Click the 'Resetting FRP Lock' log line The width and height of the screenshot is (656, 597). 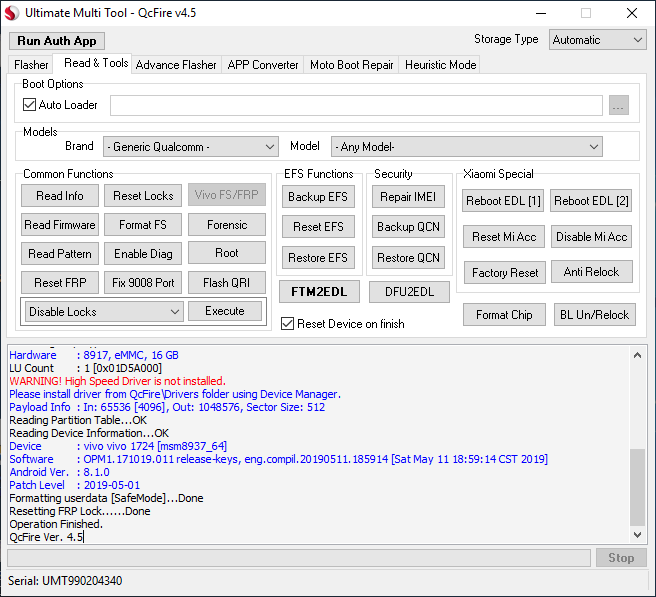80,511
